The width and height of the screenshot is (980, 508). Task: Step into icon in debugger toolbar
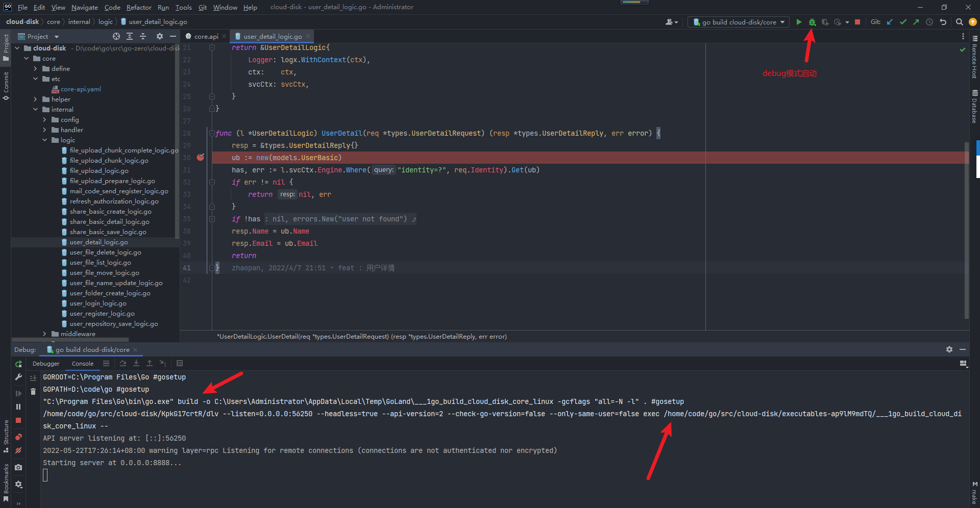coord(136,363)
